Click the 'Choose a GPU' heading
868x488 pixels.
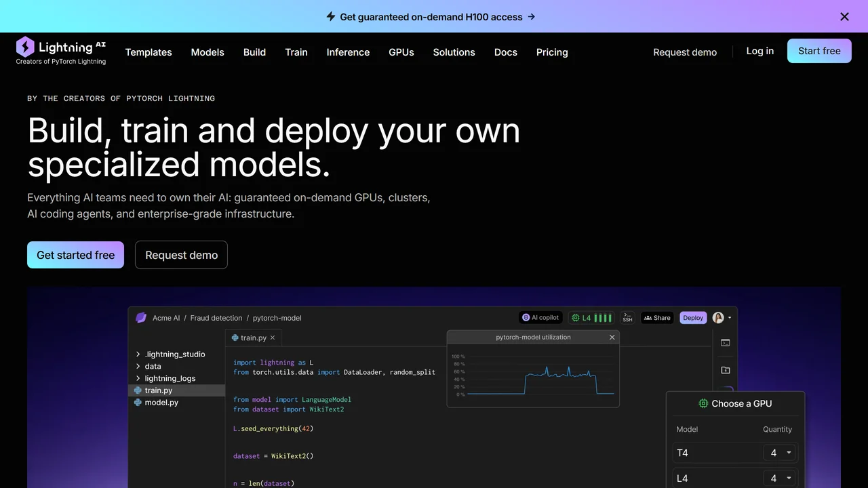point(742,403)
